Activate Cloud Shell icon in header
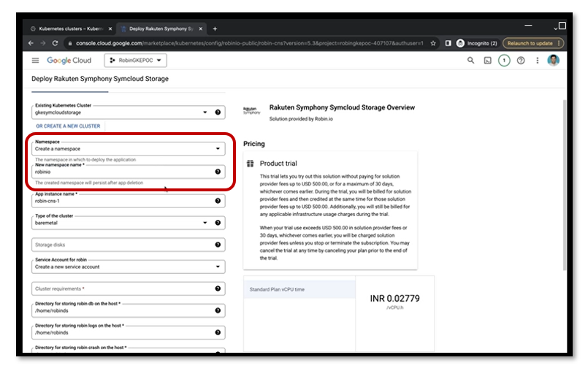The width and height of the screenshot is (588, 371). pos(487,61)
